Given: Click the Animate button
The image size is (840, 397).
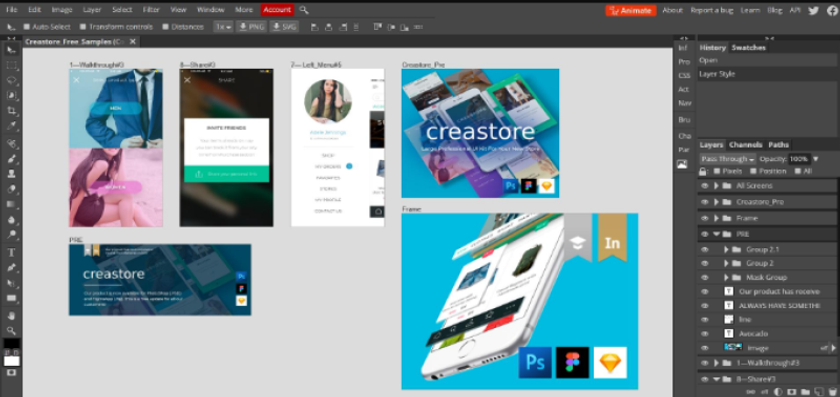Looking at the screenshot, I should (631, 10).
